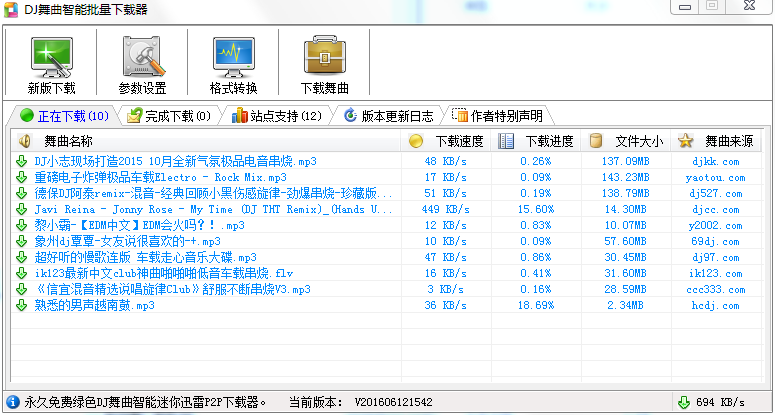Image resolution: width=775 pixels, height=415 pixels.
Task: Open 参数设置 hard drive hammer icon
Action: point(142,56)
